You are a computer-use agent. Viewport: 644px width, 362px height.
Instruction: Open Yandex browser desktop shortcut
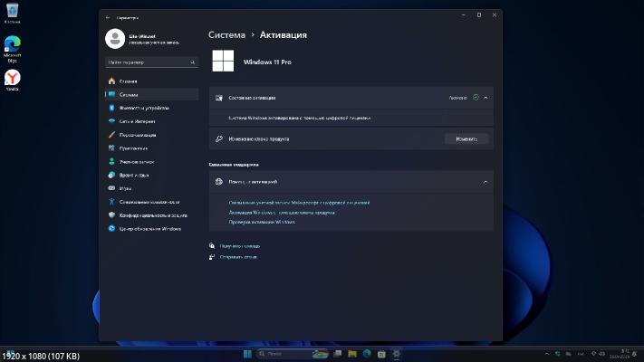(13, 80)
